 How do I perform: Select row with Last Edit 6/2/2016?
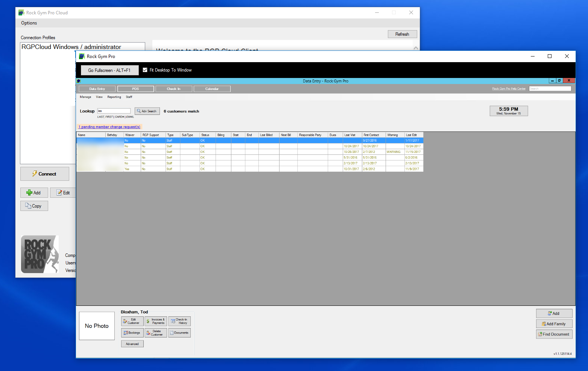point(250,158)
